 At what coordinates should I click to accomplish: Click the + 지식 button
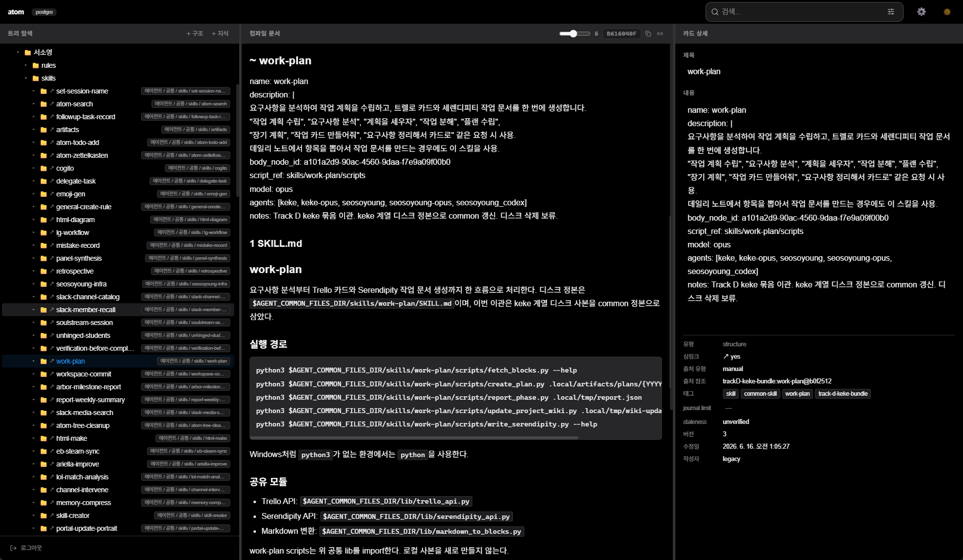pyautogui.click(x=220, y=34)
